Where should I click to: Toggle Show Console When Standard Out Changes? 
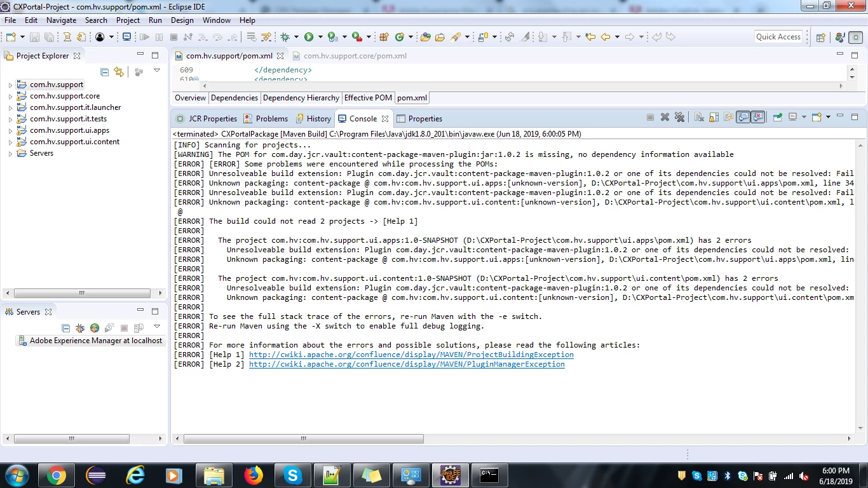[x=743, y=118]
